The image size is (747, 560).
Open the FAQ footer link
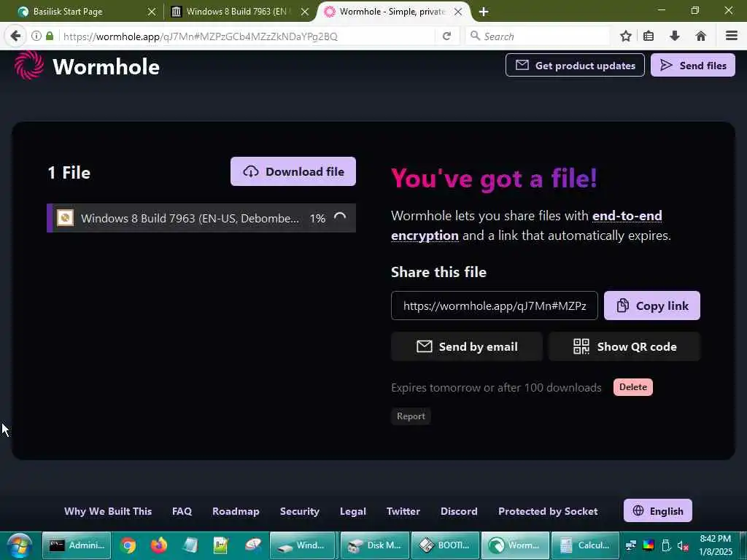pyautogui.click(x=182, y=511)
